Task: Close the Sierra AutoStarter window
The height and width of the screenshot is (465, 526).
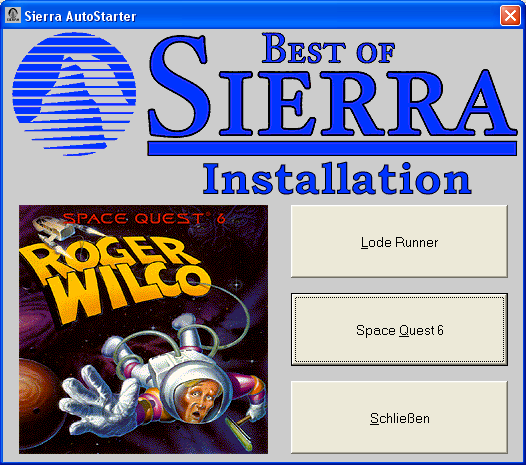Action: pos(510,15)
